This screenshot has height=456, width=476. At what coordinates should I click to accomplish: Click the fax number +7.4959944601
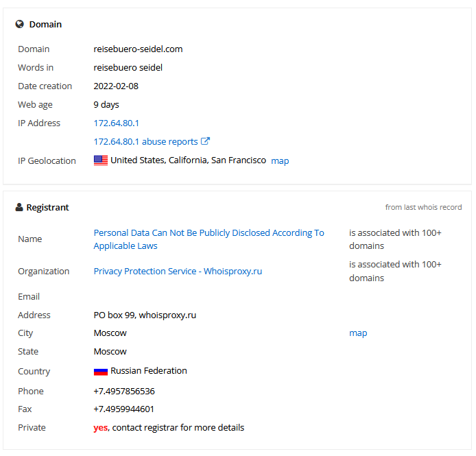(124, 409)
